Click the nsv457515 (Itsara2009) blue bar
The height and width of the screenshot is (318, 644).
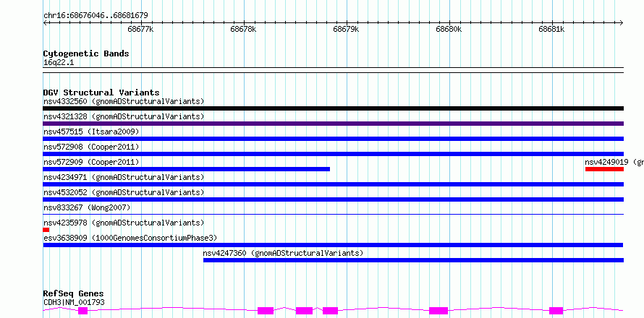pyautogui.click(x=333, y=139)
